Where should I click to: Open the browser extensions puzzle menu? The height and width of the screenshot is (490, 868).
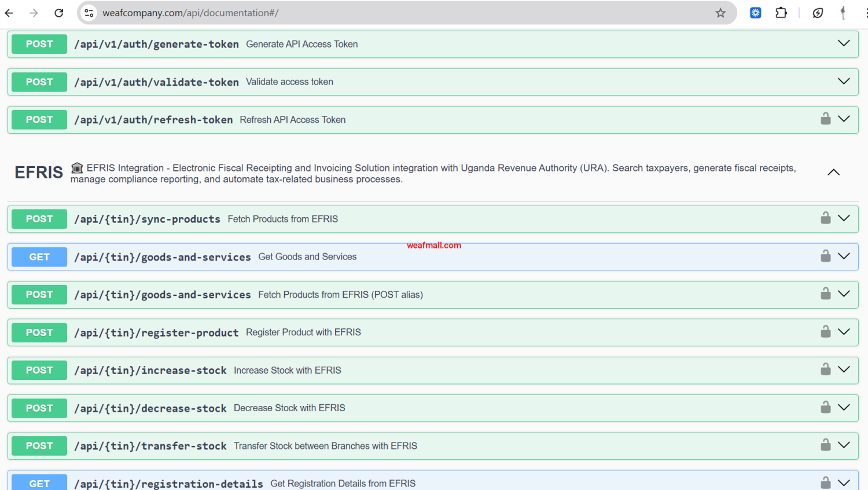point(781,13)
